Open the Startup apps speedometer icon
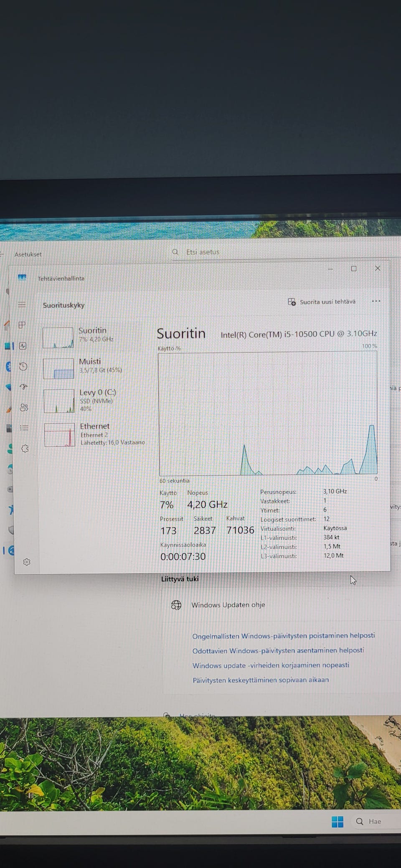Screen dimensions: 401x868 23,387
